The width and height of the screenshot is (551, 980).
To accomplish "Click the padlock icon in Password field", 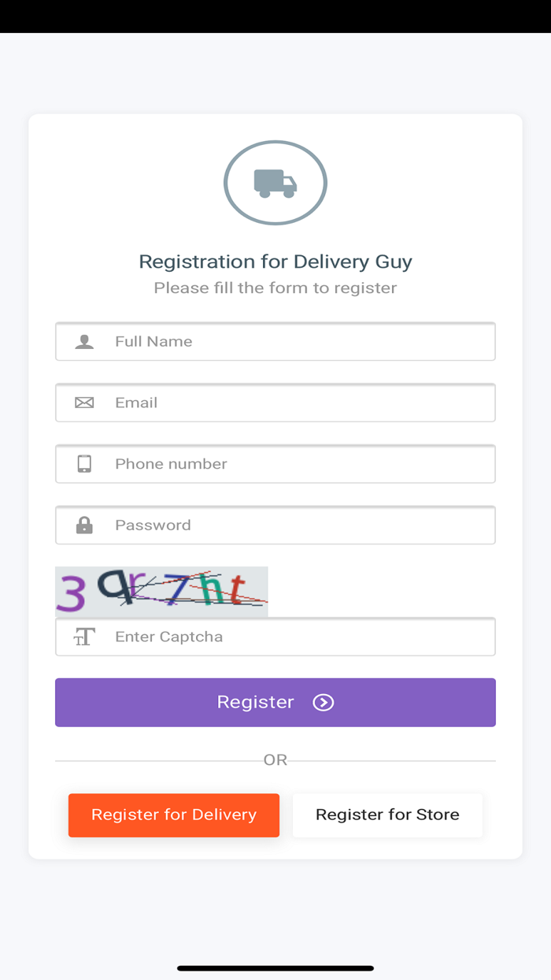I will (x=84, y=525).
